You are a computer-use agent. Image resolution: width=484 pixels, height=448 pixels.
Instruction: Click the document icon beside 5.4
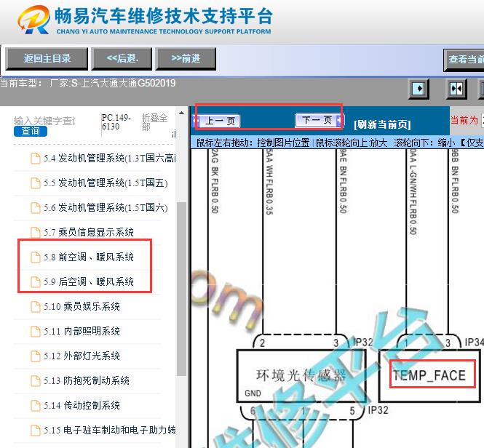(x=36, y=159)
